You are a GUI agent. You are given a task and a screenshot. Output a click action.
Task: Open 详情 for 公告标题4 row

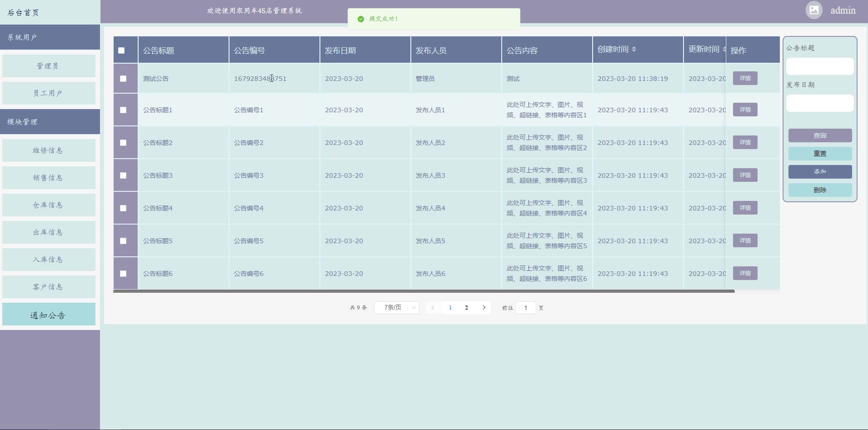pyautogui.click(x=745, y=208)
